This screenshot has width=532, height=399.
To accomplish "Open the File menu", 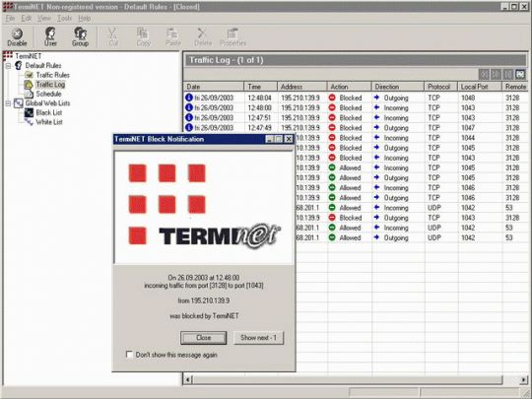I will (x=10, y=19).
